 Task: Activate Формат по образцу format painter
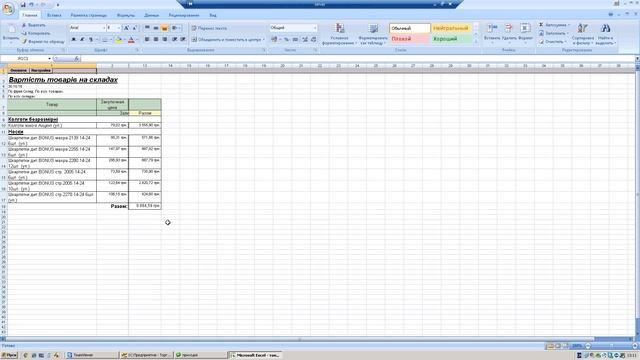(43, 42)
